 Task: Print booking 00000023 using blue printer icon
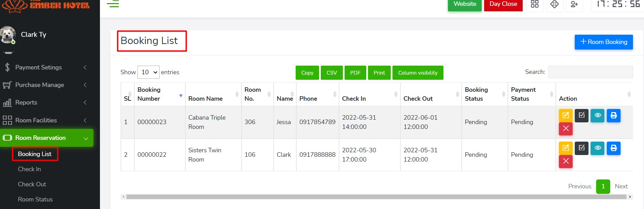pyautogui.click(x=613, y=115)
